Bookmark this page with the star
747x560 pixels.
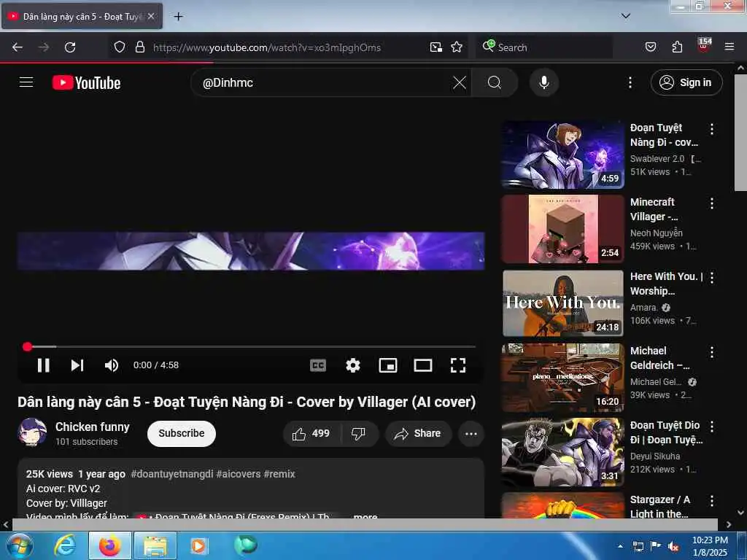point(457,47)
